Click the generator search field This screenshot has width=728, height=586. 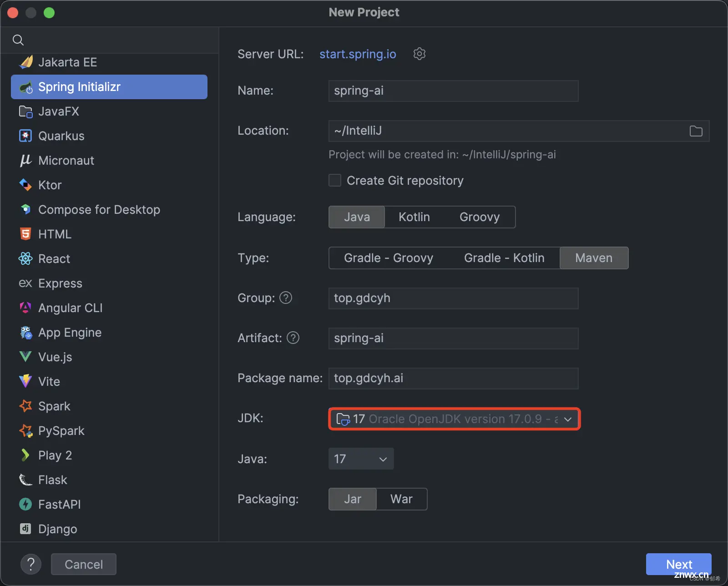click(109, 40)
